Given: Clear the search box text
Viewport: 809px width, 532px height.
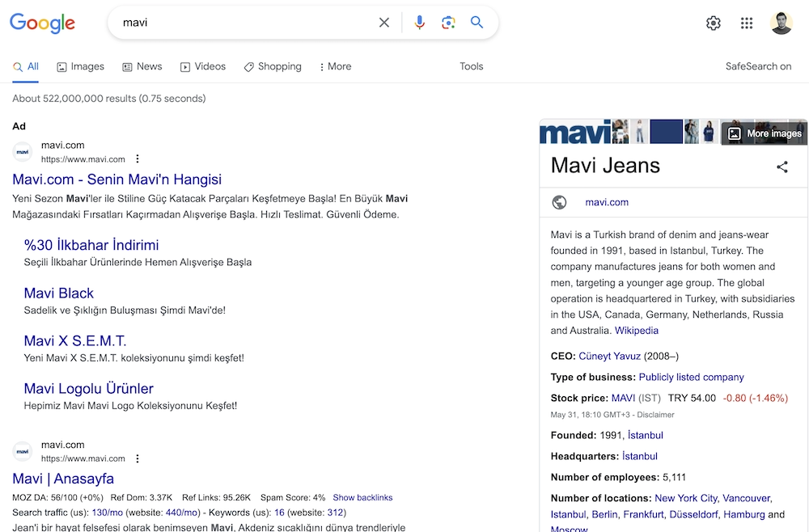Looking at the screenshot, I should point(384,23).
